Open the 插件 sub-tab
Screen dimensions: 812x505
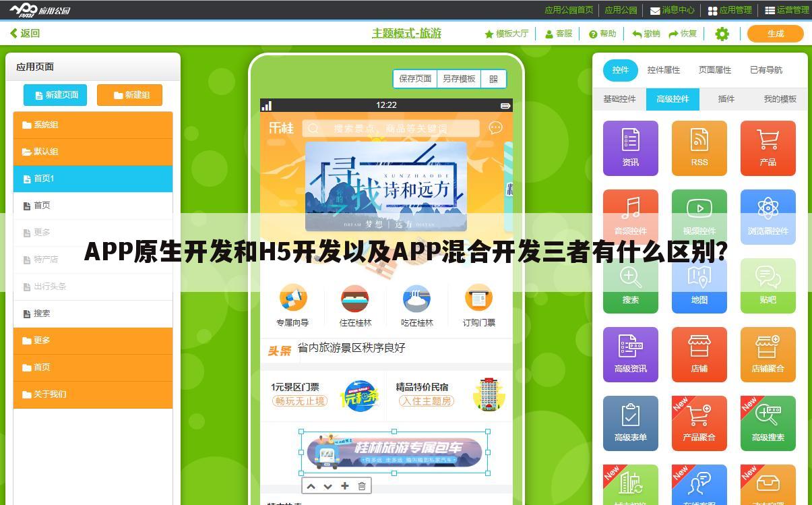(726, 99)
